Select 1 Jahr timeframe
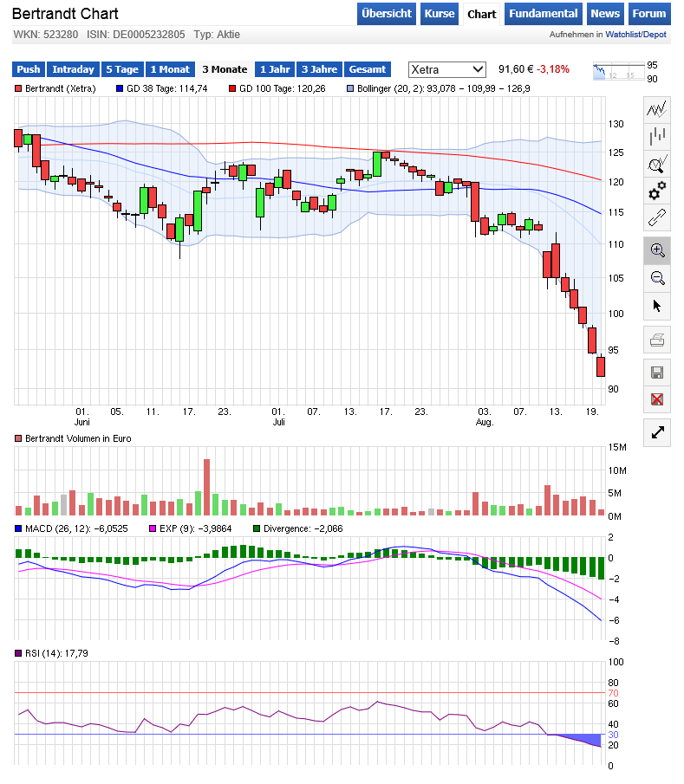This screenshot has width=684, height=784. tap(275, 69)
